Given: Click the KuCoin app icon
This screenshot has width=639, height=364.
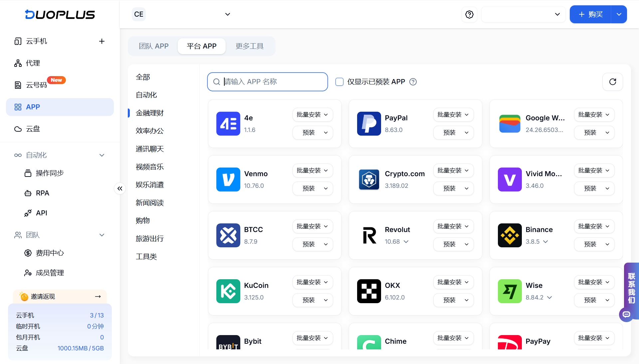Looking at the screenshot, I should pos(228,291).
